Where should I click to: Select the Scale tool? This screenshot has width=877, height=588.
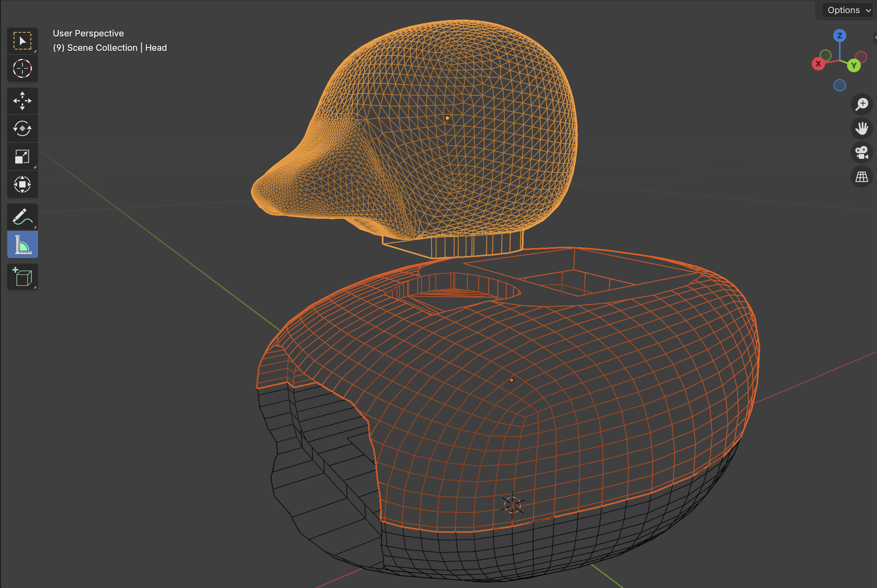coord(22,156)
